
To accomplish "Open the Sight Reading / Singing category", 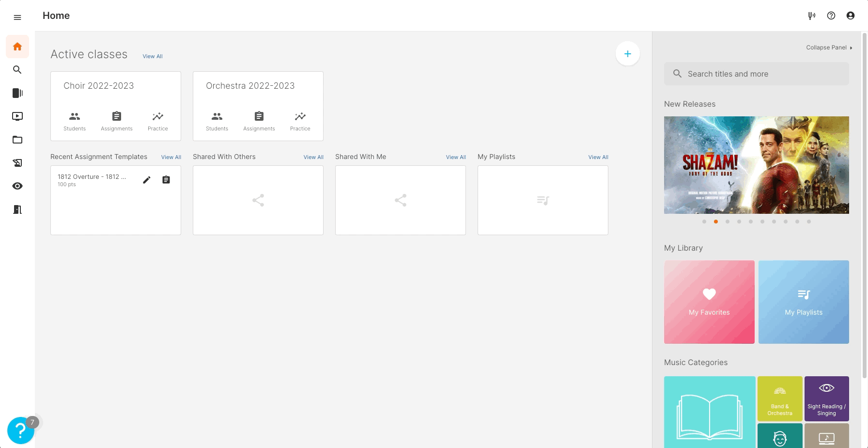I will tap(826, 399).
